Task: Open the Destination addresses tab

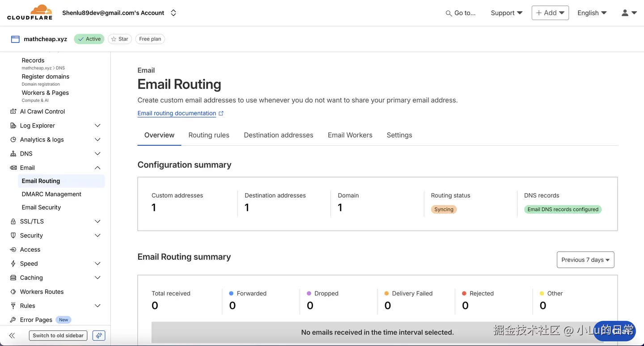Action: pyautogui.click(x=278, y=135)
